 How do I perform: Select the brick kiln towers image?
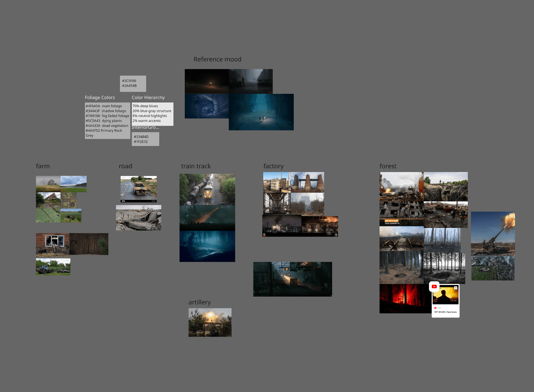point(307,182)
